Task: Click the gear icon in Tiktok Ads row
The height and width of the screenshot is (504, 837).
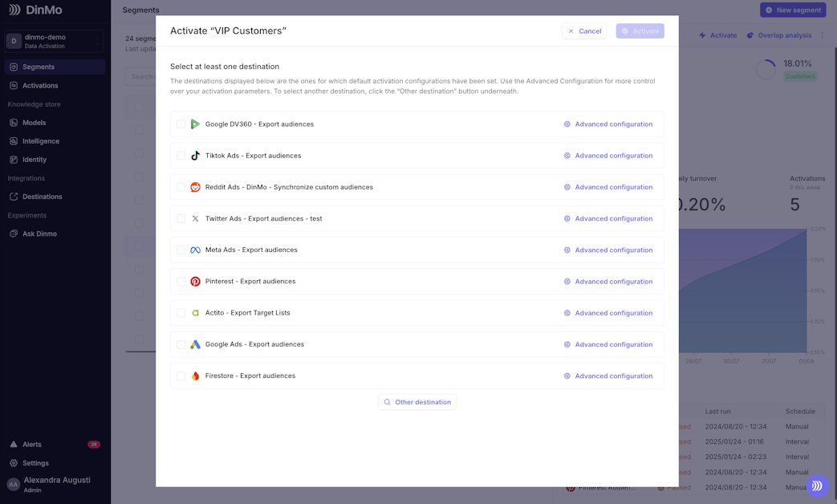Action: coord(567,156)
